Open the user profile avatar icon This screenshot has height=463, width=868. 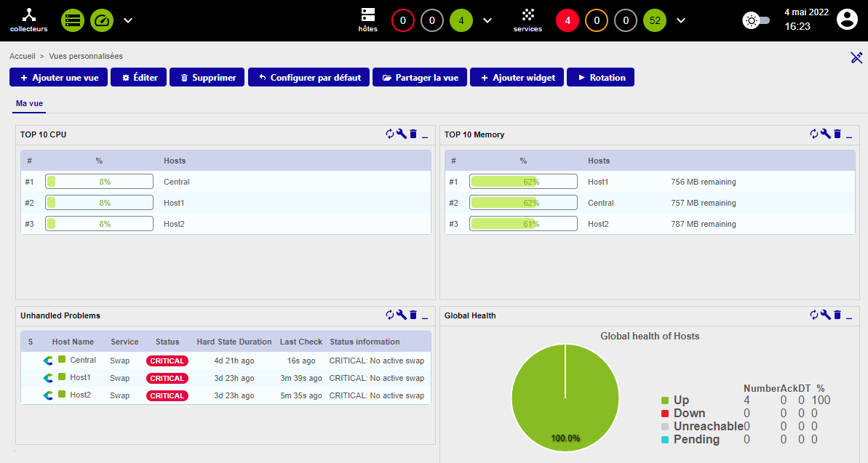(847, 20)
